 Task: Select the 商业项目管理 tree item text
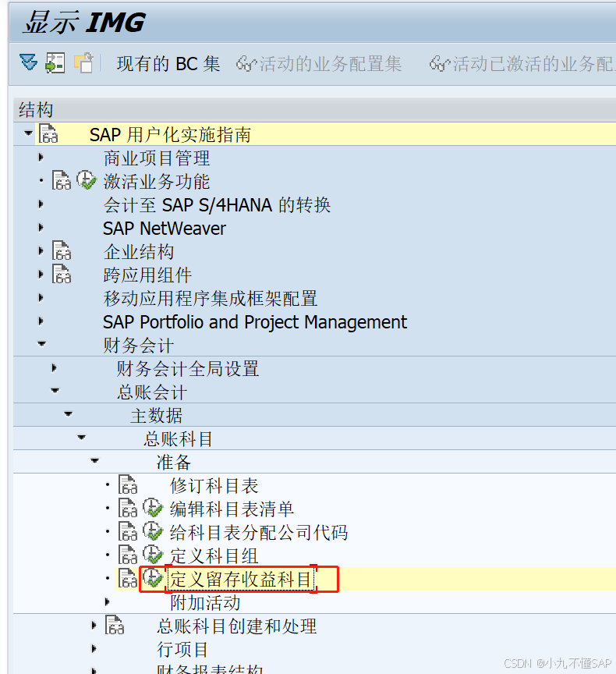[157, 158]
